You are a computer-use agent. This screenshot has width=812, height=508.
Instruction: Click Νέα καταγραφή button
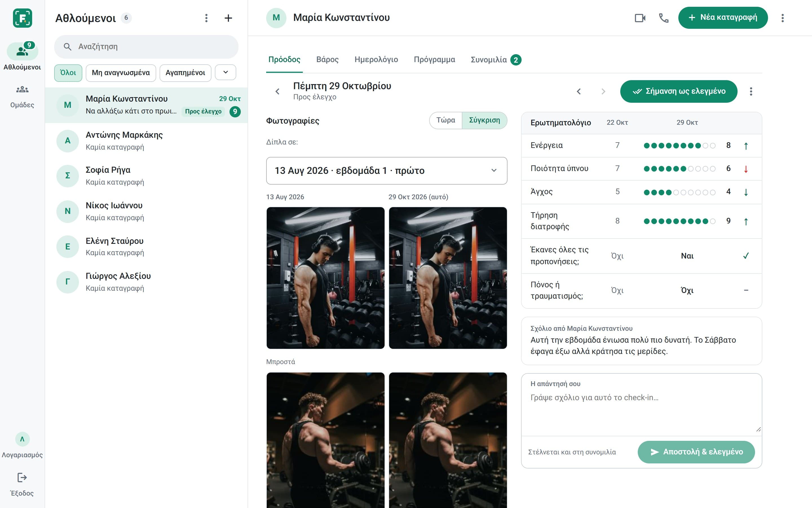coord(723,18)
